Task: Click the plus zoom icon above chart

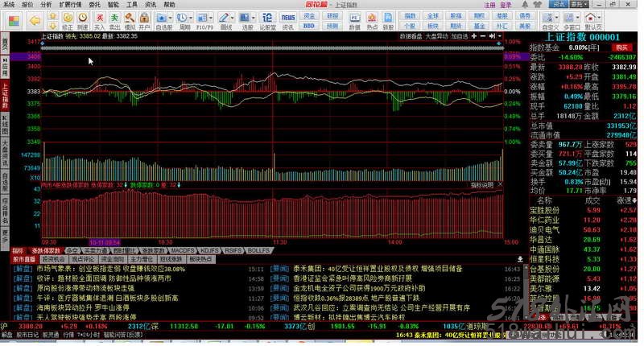Action: (474, 36)
